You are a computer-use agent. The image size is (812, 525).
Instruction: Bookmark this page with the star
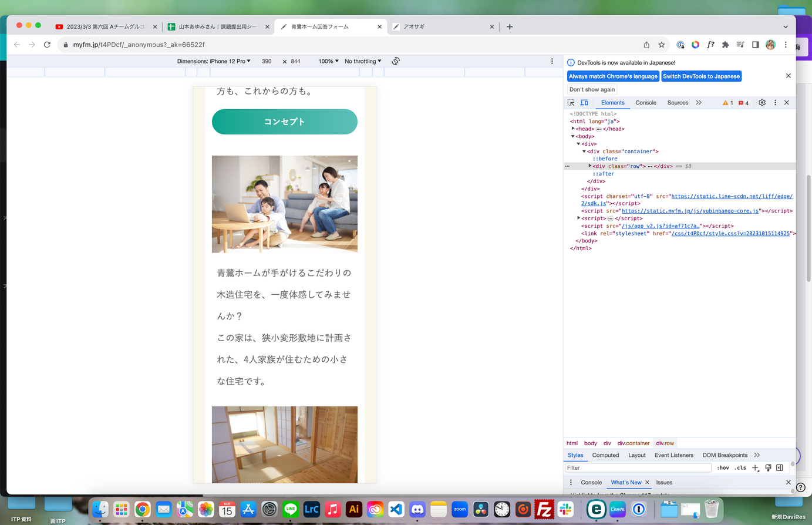pos(662,45)
